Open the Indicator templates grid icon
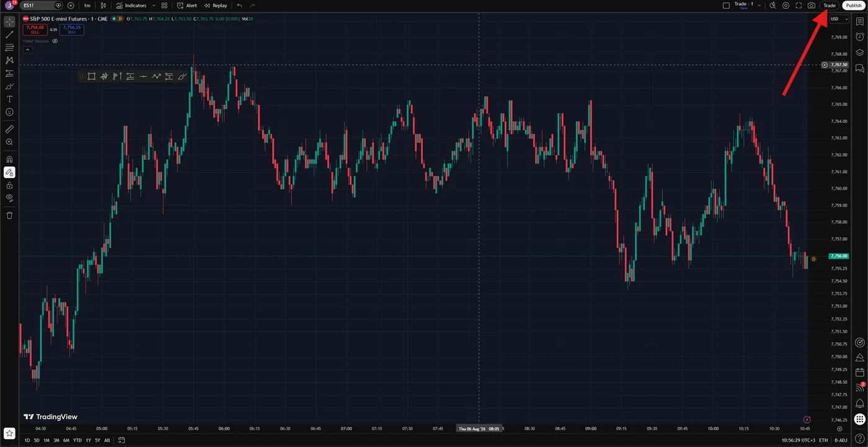 [164, 5]
